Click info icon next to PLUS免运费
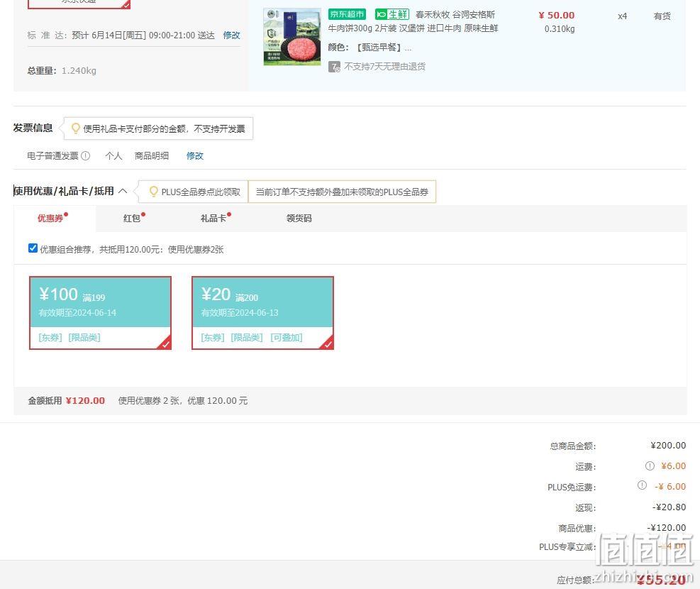Image resolution: width=700 pixels, height=589 pixels. [x=642, y=485]
